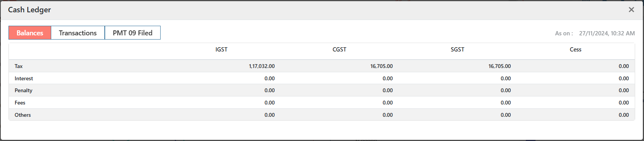Click CGST tax balance 16,705.00
644x141 pixels.
coord(382,66)
